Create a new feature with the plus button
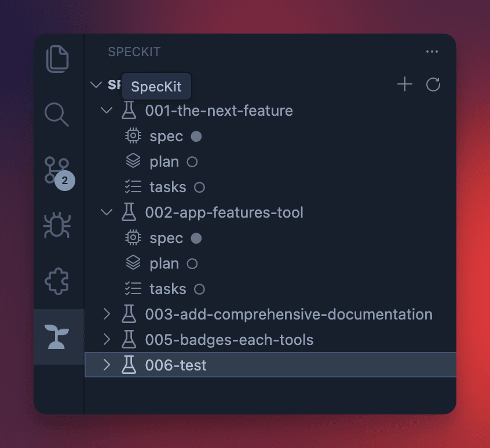 pos(404,85)
